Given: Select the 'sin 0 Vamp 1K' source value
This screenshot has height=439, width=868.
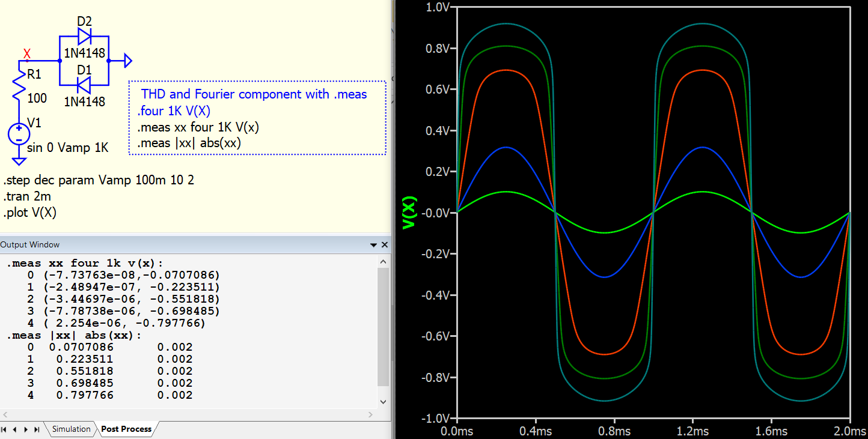Looking at the screenshot, I should (x=68, y=148).
